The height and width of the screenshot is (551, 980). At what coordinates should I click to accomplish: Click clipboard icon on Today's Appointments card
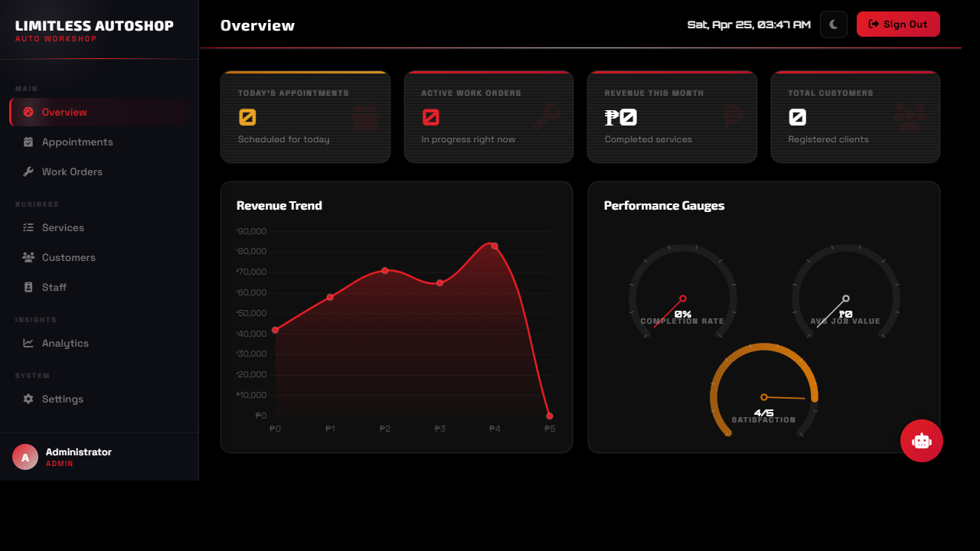click(365, 117)
